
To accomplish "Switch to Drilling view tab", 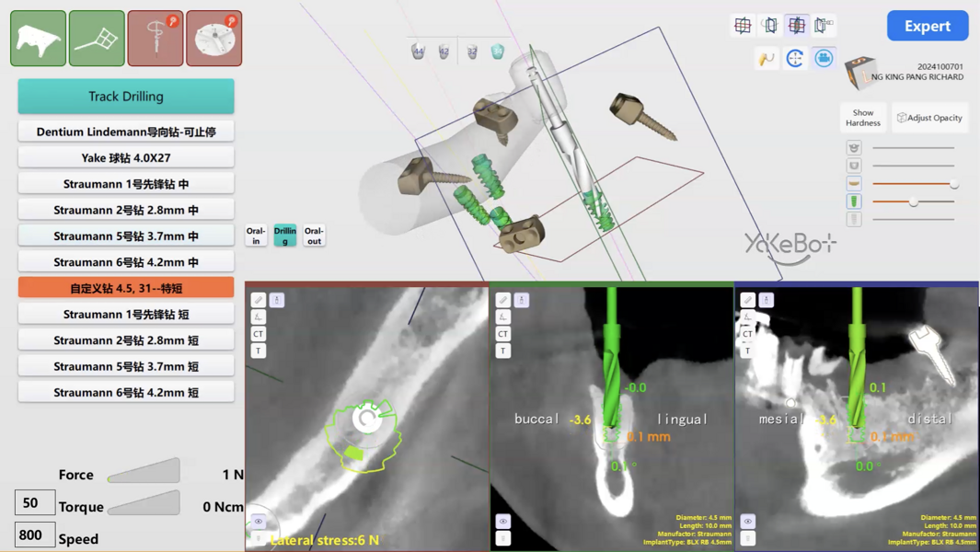I will pos(285,236).
